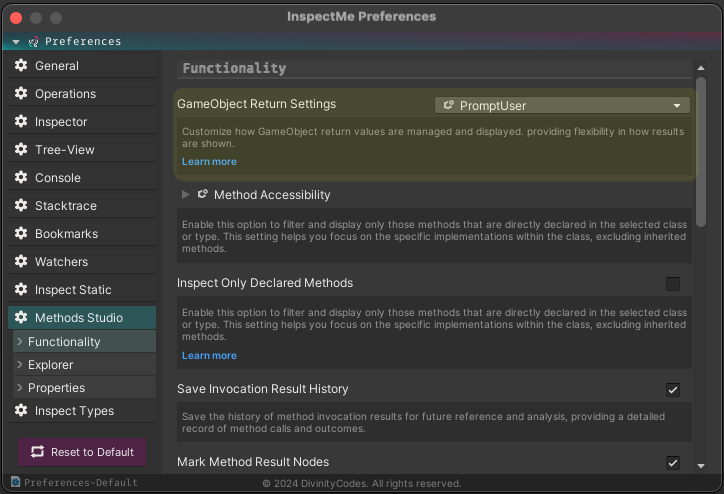Click the Preferences header logo icon

pos(33,42)
